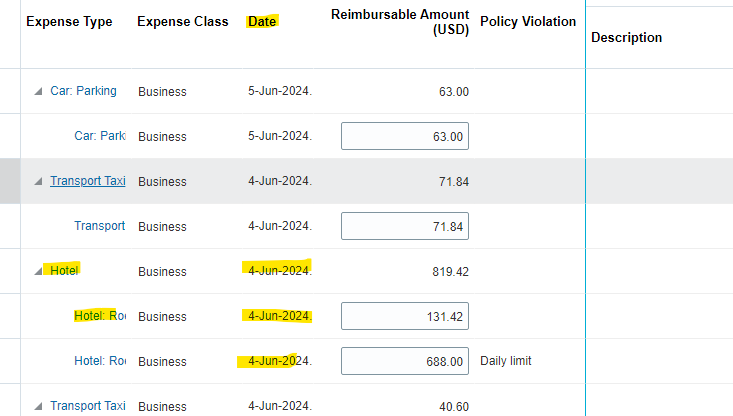This screenshot has width=733, height=416.
Task: Sort by the Expense Type column header
Action: [69, 22]
